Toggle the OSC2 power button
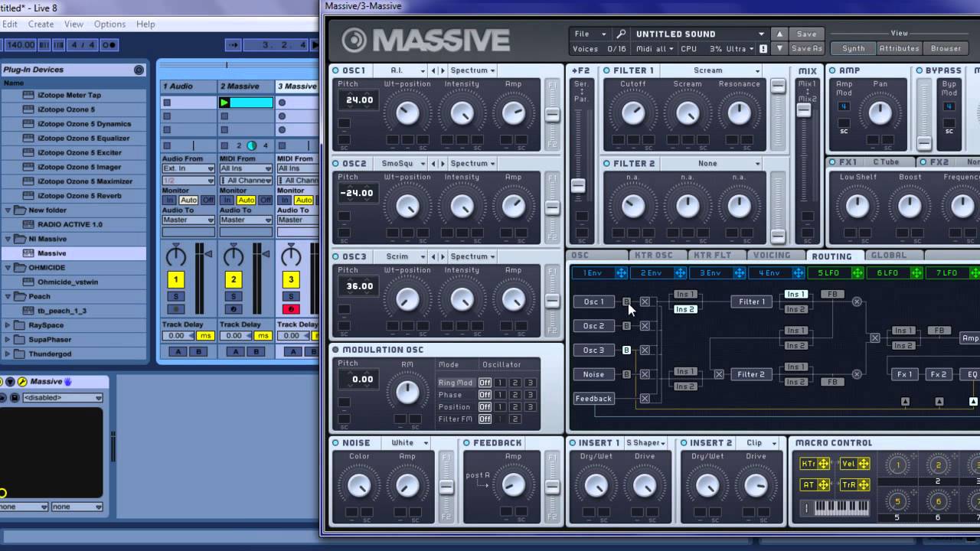 tap(336, 164)
